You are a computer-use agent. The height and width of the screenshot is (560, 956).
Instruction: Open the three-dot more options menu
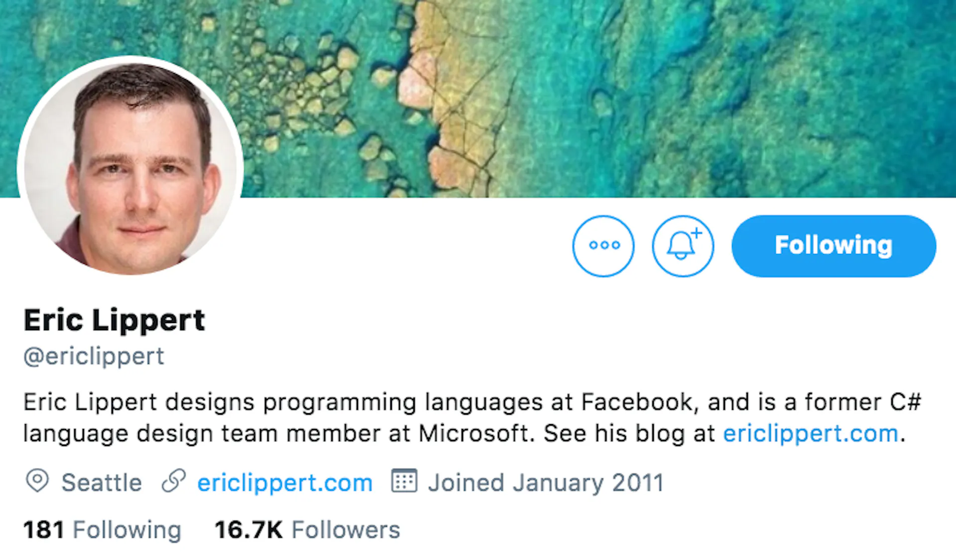[x=603, y=246]
